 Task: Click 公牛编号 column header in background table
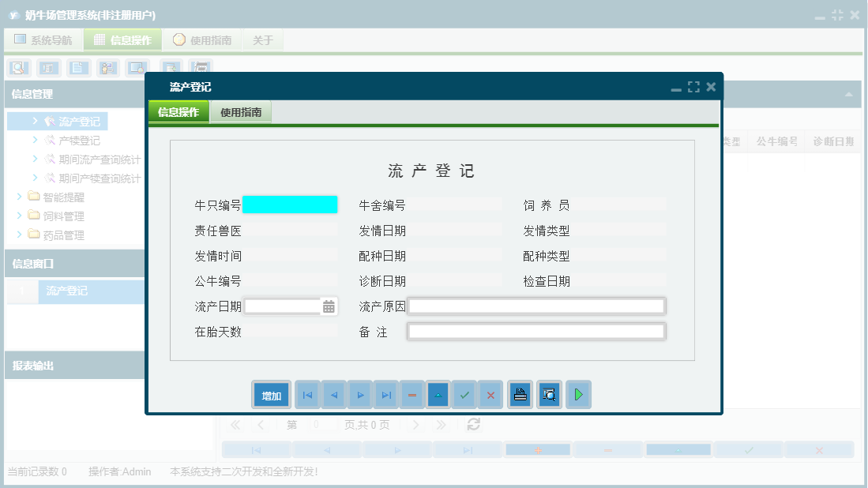[x=776, y=141]
